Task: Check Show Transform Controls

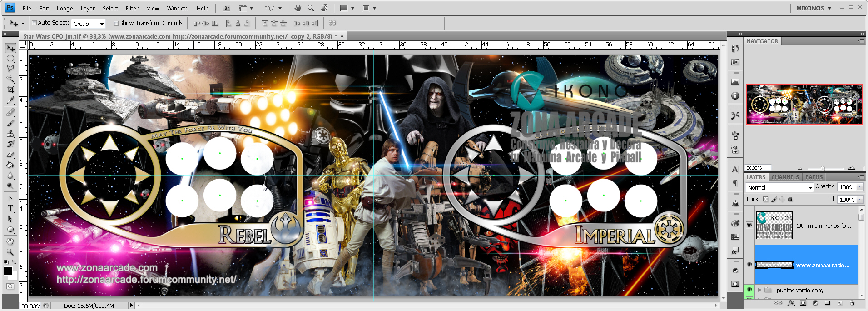Action: pyautogui.click(x=116, y=23)
